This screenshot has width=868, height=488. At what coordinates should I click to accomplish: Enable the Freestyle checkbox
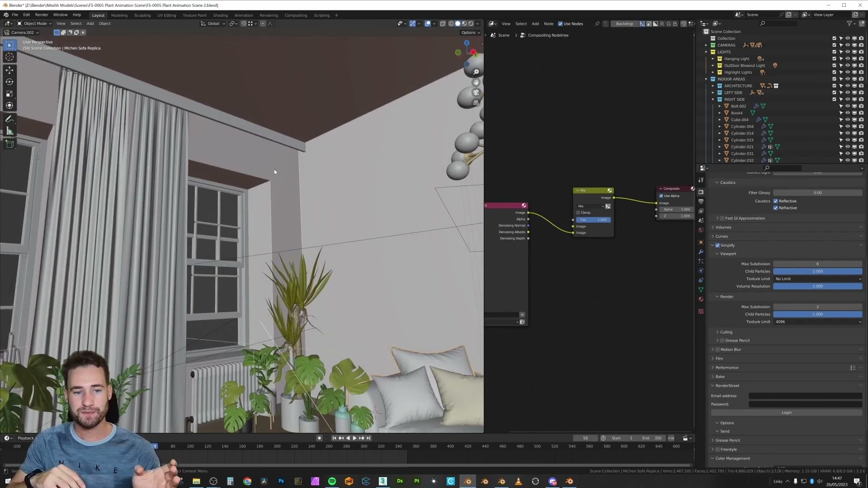tap(717, 449)
